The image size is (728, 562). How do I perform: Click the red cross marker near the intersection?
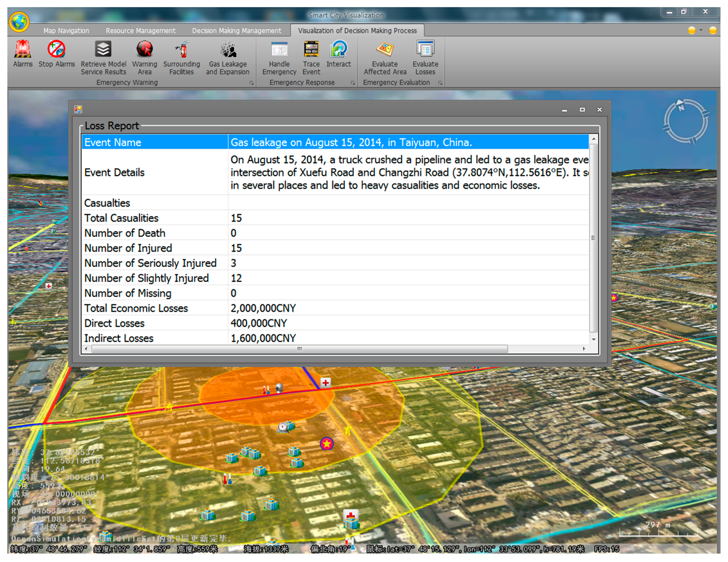coord(326,383)
